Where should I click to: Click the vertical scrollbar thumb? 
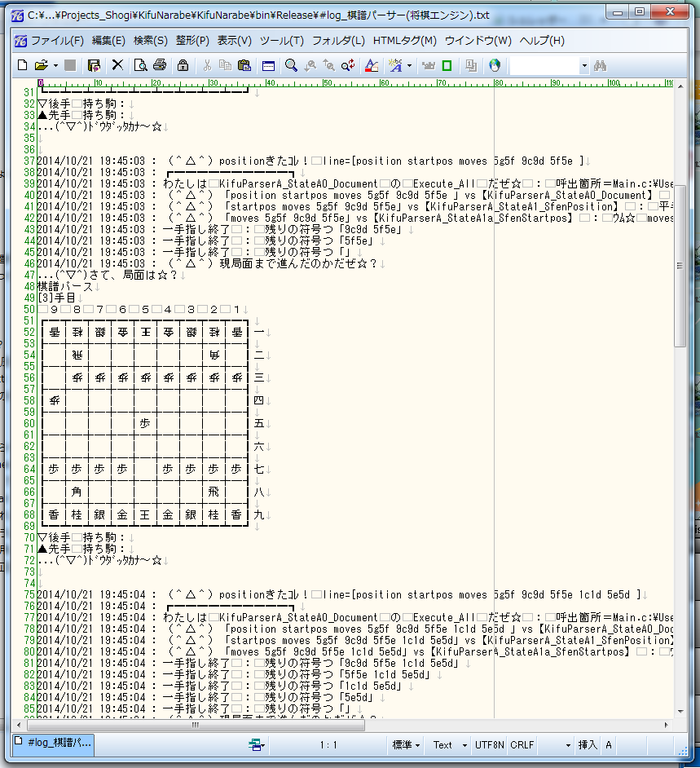click(x=680, y=266)
